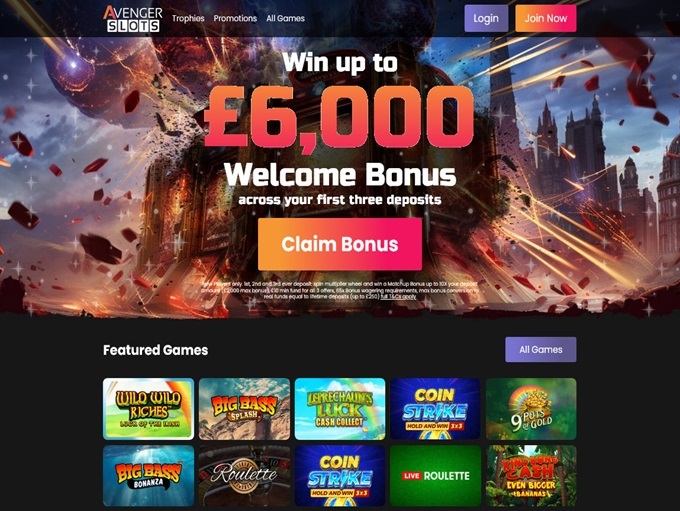Claim the welcome bonus
The height and width of the screenshot is (511, 680).
(340, 244)
